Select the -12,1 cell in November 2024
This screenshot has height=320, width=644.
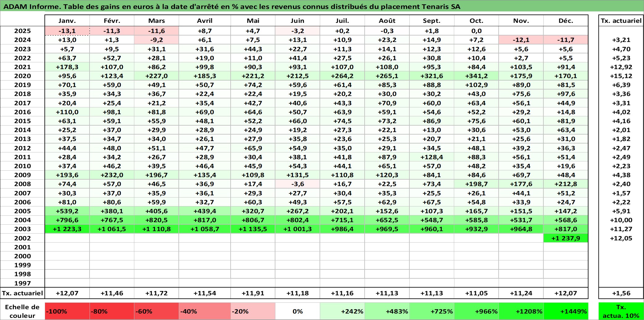[521, 40]
